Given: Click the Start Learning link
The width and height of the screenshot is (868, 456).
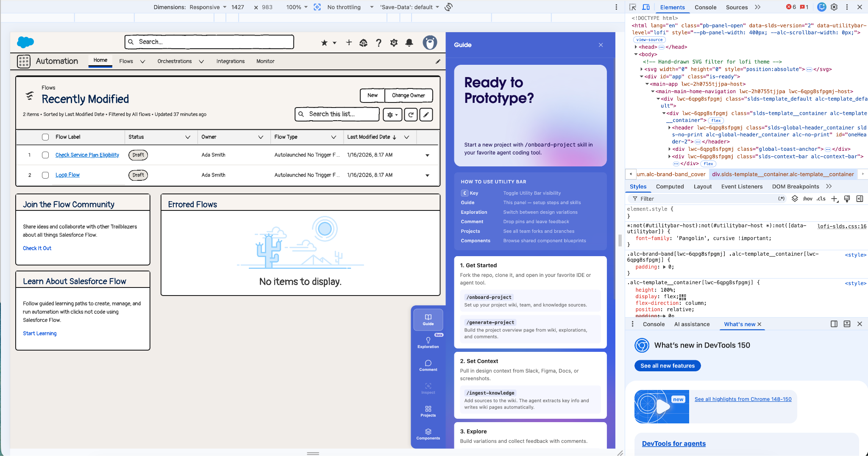Looking at the screenshot, I should click(x=40, y=334).
